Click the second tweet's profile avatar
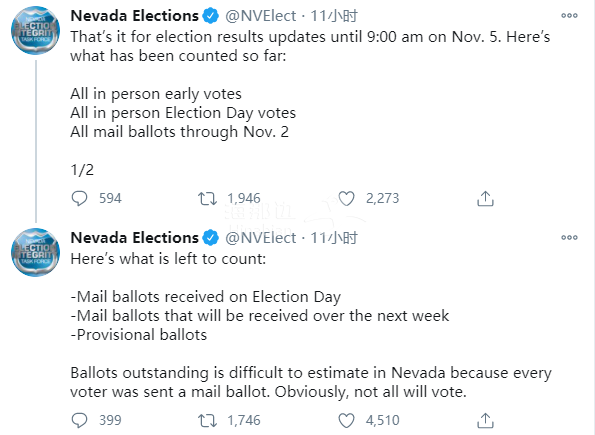The height and width of the screenshot is (435, 595). (35, 252)
